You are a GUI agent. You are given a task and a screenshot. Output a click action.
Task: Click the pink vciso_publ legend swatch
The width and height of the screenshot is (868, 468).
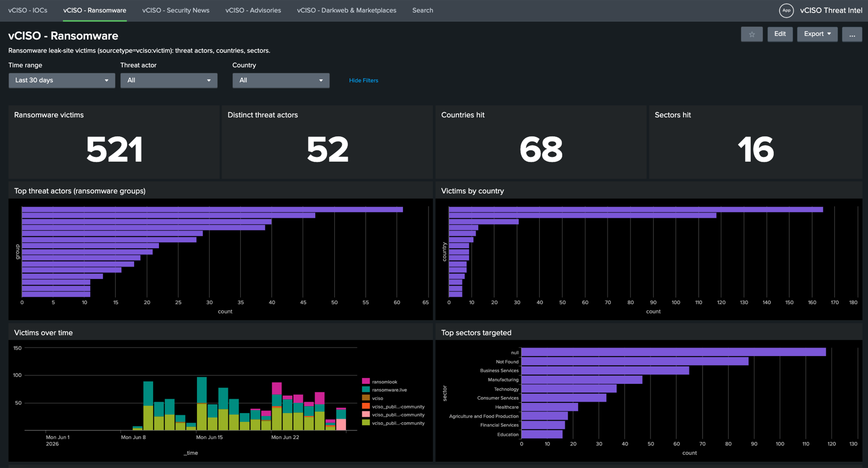coord(366,415)
